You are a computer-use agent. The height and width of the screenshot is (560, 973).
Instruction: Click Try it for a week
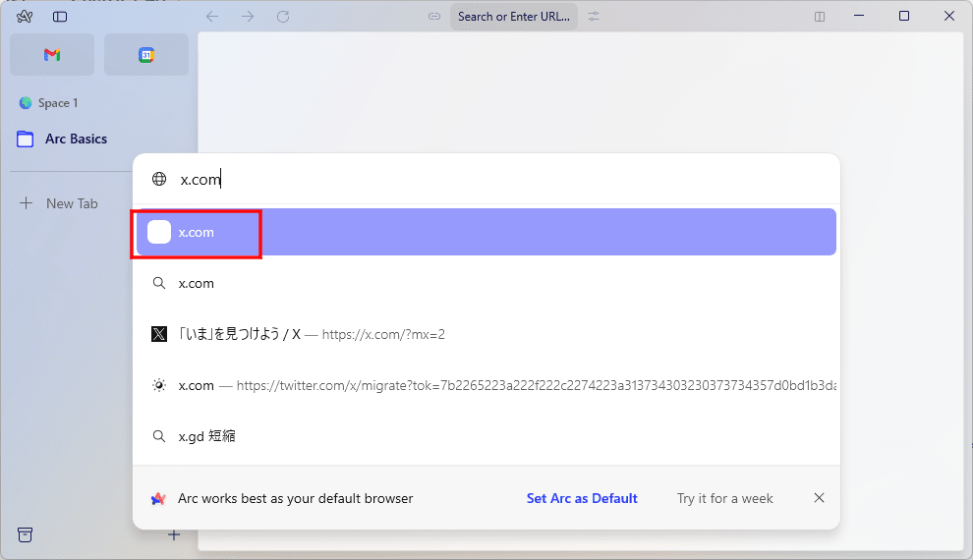tap(724, 499)
